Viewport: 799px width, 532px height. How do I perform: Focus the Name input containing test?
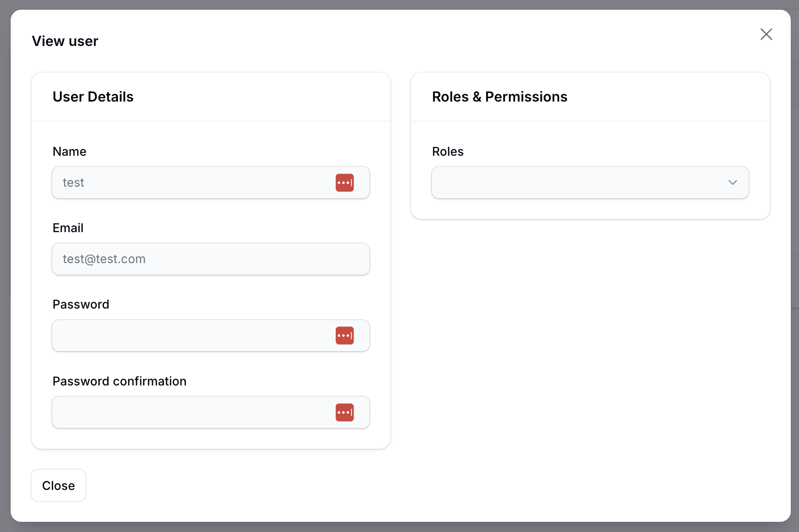point(193,183)
